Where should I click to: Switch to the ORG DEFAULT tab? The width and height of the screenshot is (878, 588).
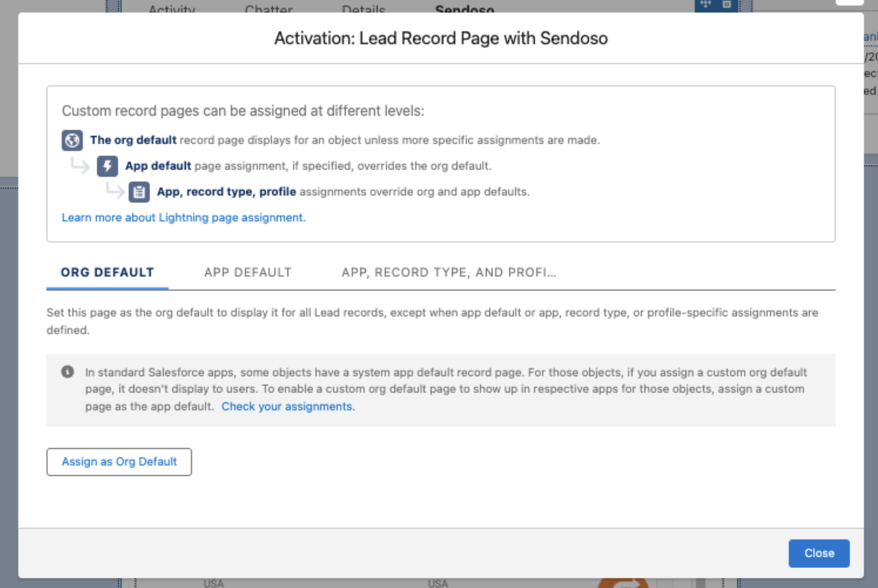click(x=107, y=272)
